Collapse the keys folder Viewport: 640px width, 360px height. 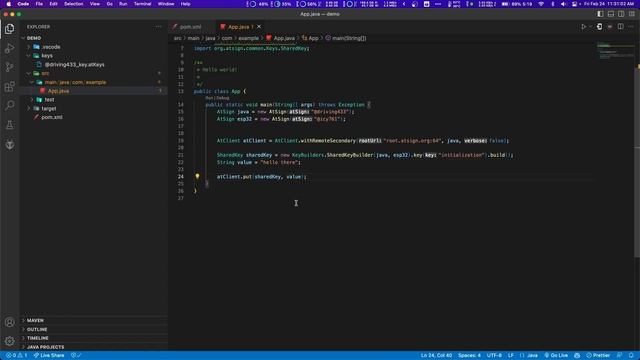(x=47, y=56)
